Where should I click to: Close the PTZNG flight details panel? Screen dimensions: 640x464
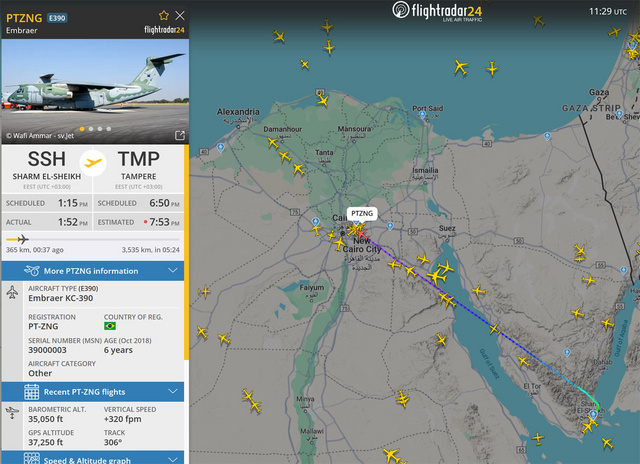point(180,16)
